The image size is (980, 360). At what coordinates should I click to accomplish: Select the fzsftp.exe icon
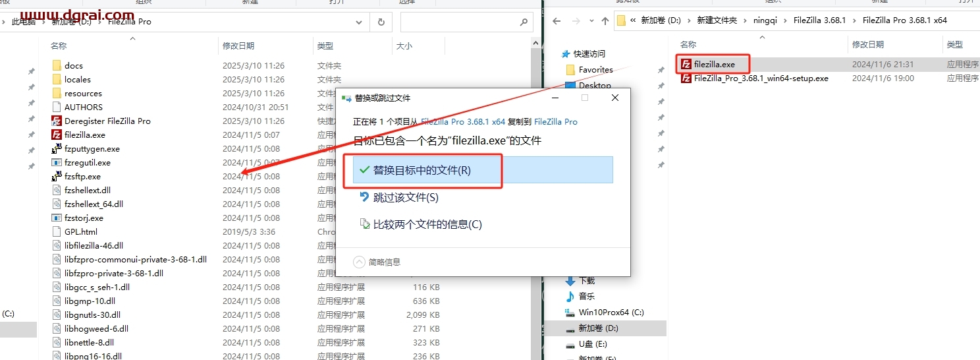coord(57,176)
